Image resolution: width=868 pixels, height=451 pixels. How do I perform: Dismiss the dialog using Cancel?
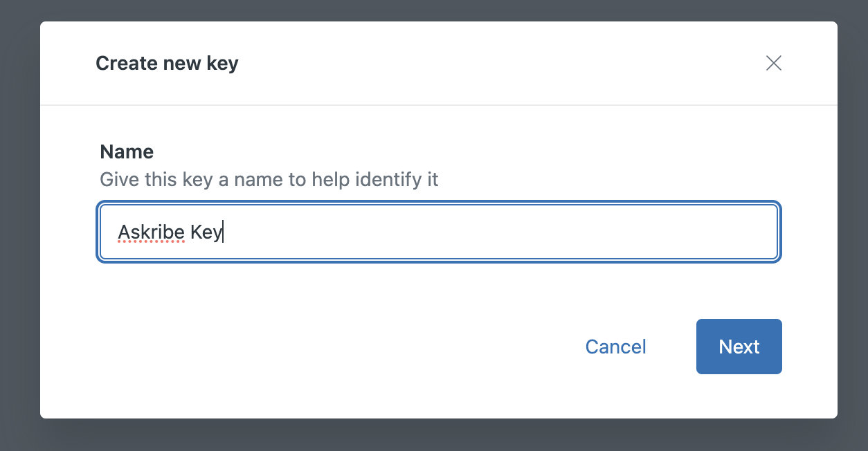point(615,347)
